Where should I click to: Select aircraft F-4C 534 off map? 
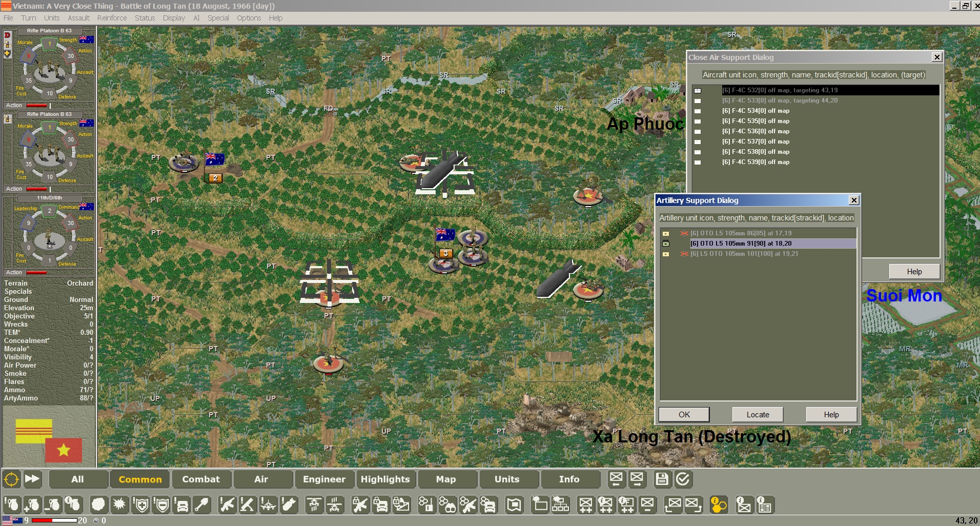816,111
